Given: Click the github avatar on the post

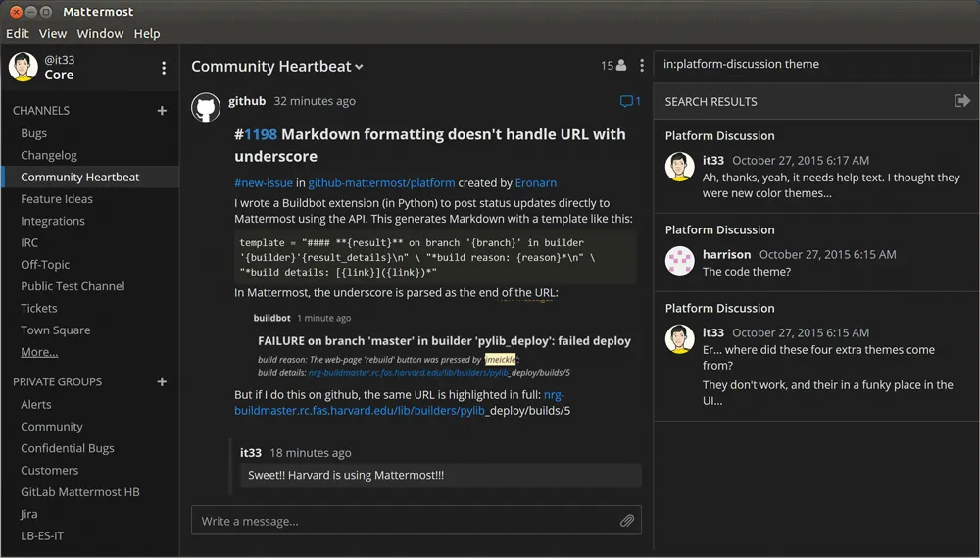Looking at the screenshot, I should click(206, 107).
